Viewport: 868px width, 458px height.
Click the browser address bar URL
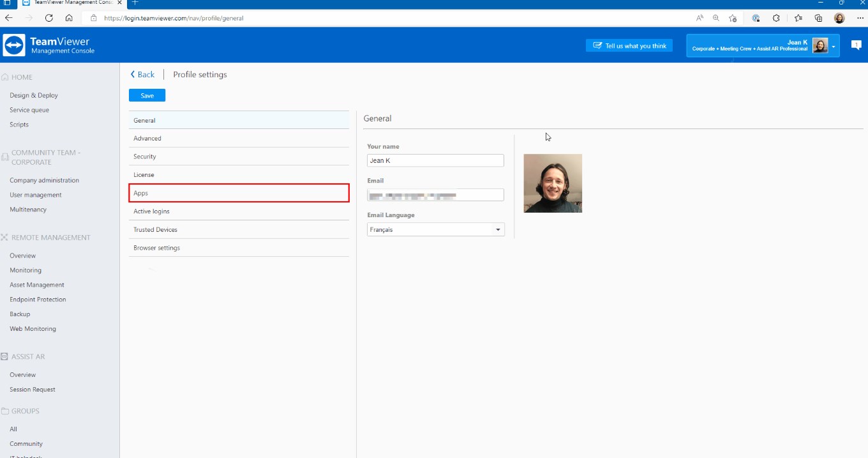pos(174,19)
